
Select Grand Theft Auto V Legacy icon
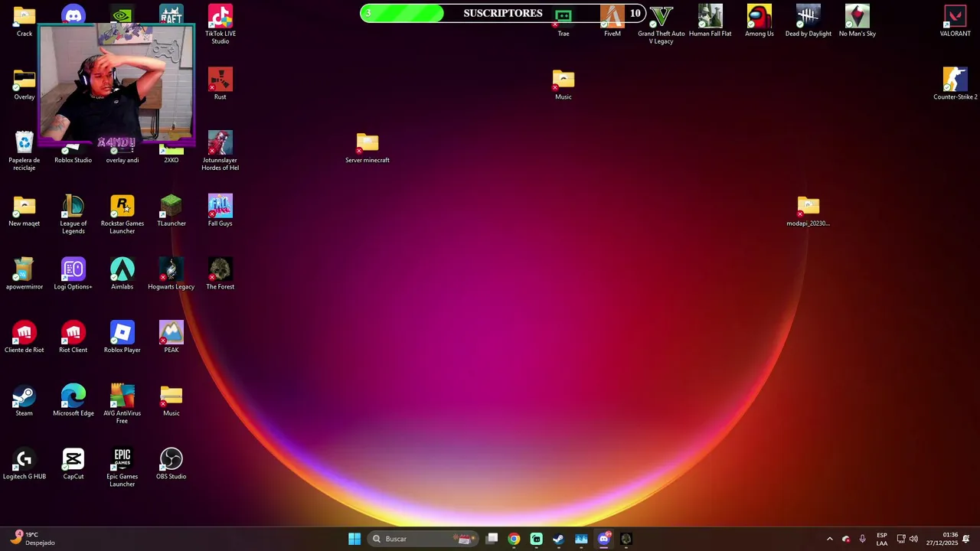(661, 23)
